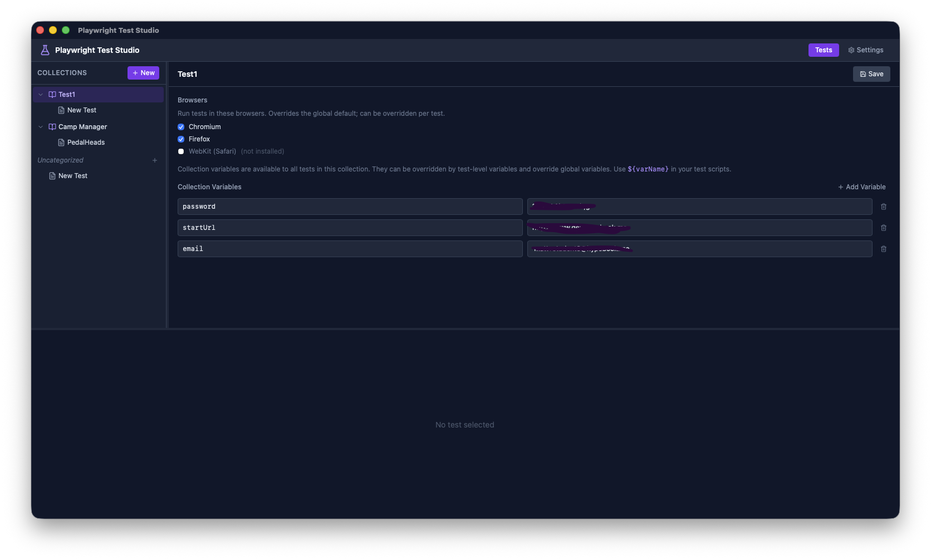Click the password variable value field
Screen dimensions: 931x560
click(x=700, y=207)
